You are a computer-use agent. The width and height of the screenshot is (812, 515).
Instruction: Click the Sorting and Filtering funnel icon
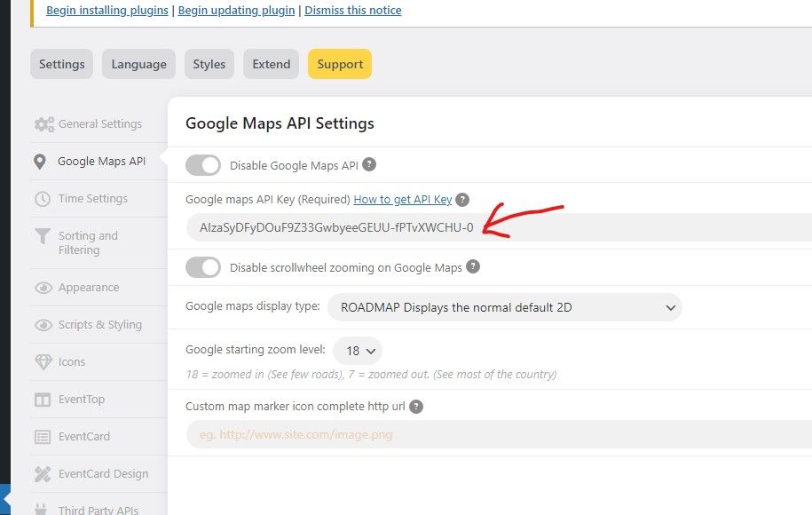tap(43, 236)
